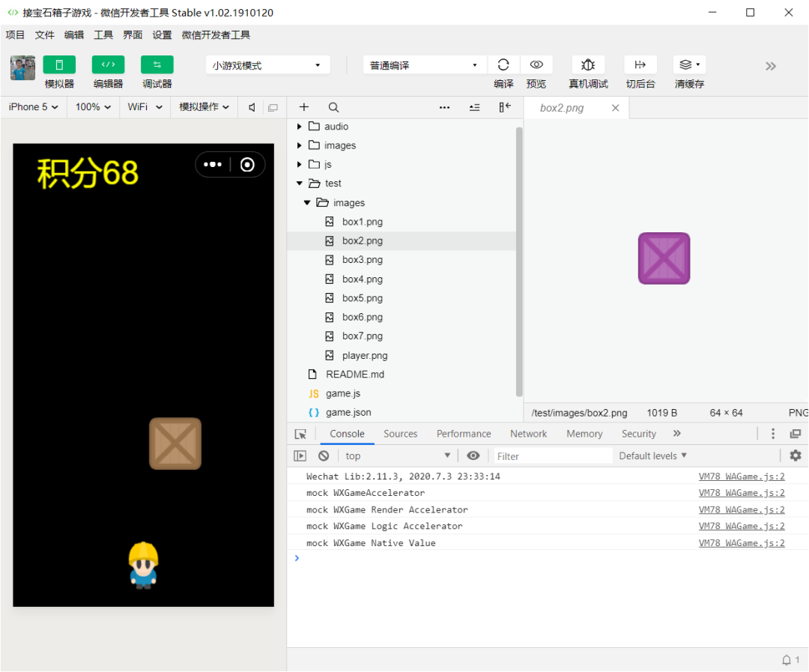Image resolution: width=809 pixels, height=672 pixels.
Task: Show more devtools tabs chevron
Action: point(677,434)
